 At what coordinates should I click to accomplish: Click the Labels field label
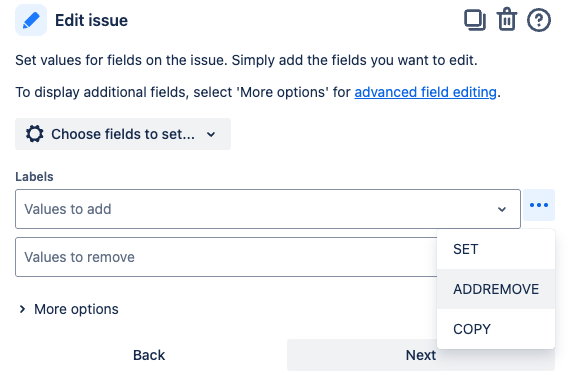(34, 177)
